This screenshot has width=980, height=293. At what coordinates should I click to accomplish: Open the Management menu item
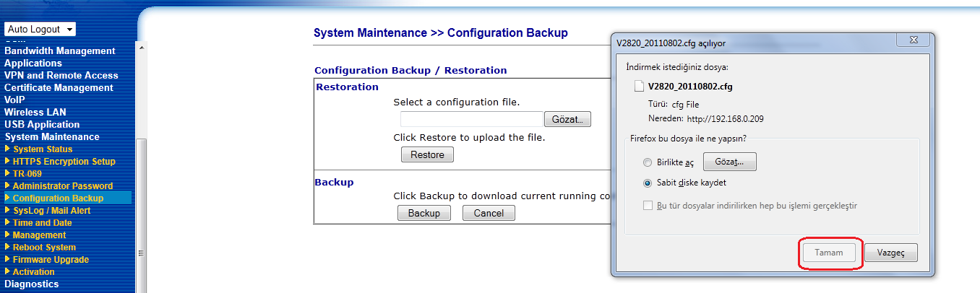(39, 235)
